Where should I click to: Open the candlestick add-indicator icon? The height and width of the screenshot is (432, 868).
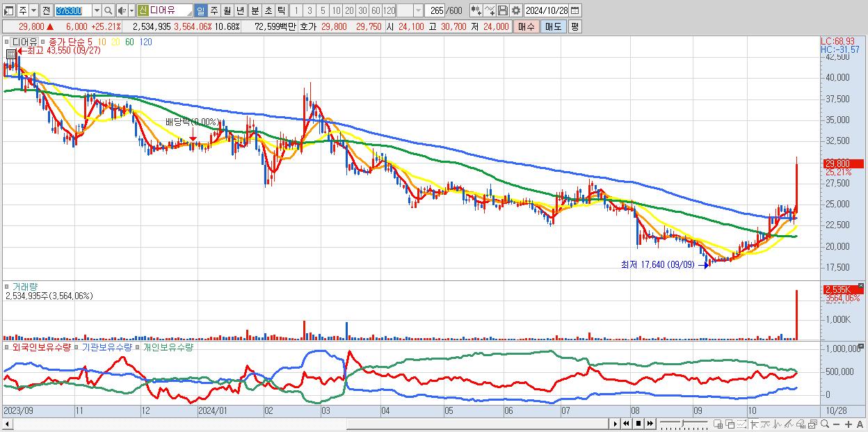coord(476,11)
